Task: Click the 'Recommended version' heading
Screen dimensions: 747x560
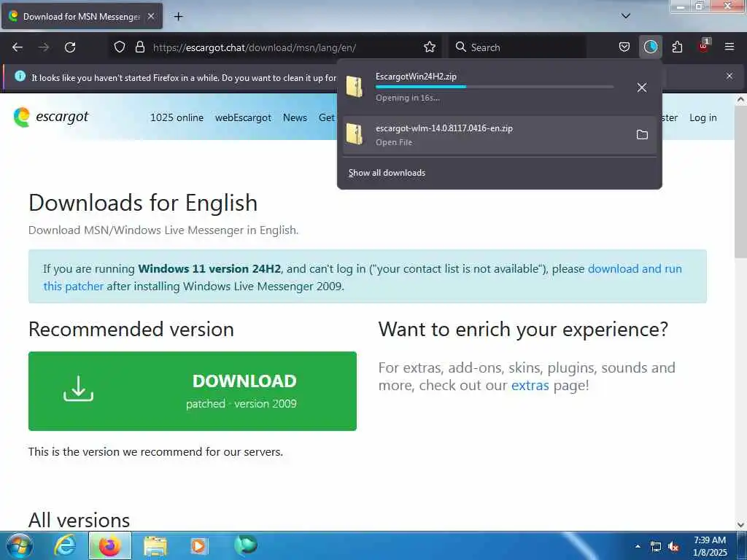Action: pos(131,330)
